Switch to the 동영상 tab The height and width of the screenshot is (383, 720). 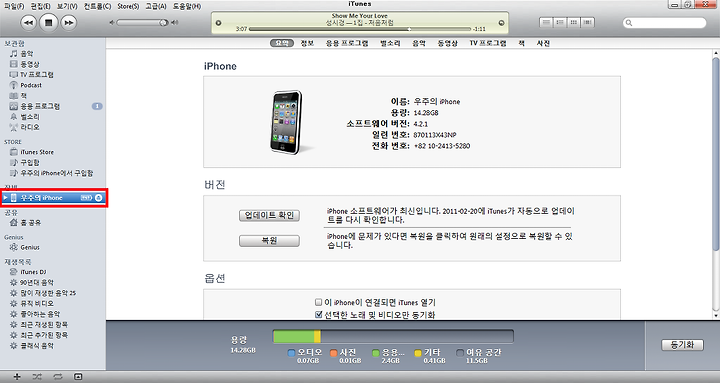(x=448, y=43)
